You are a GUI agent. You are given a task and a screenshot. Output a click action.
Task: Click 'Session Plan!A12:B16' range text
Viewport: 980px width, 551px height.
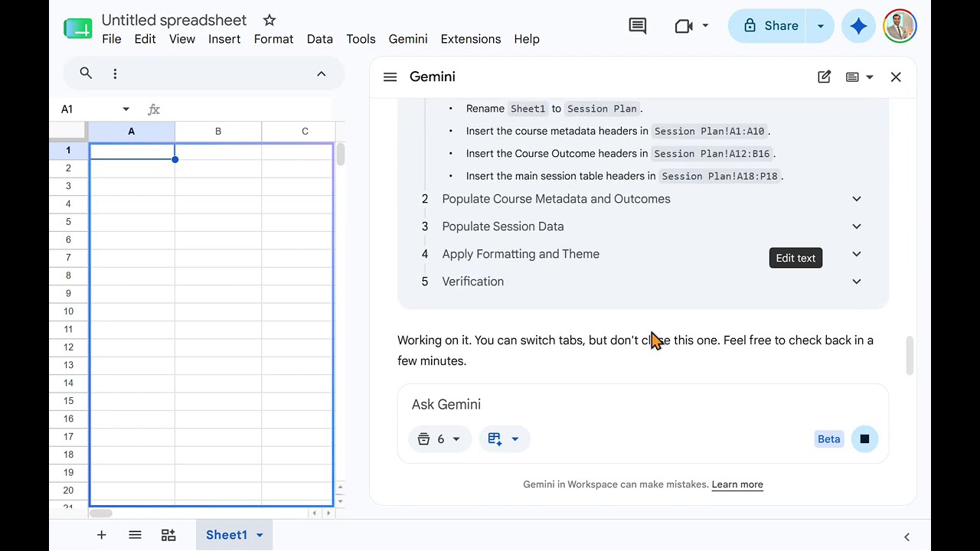tap(712, 154)
